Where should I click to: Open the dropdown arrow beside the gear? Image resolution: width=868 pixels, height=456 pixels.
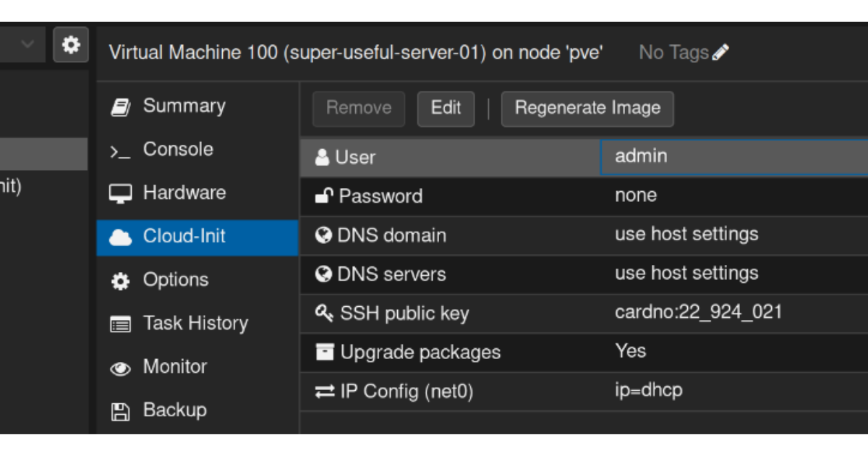27,45
